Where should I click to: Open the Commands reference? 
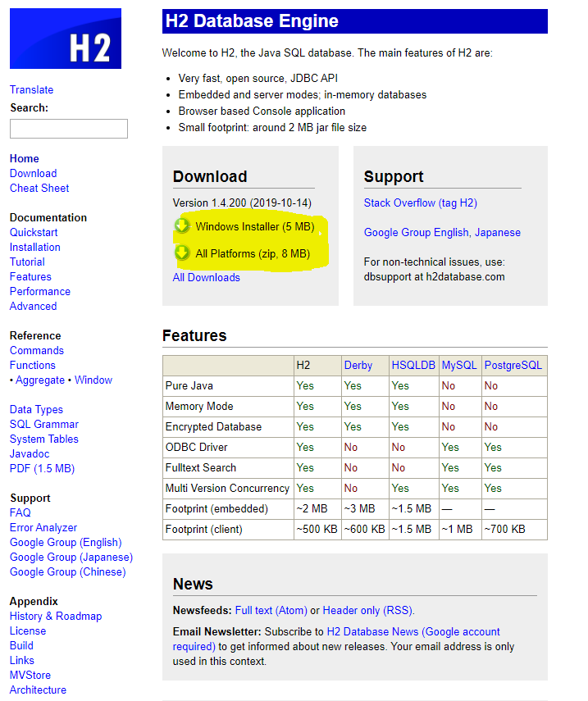click(x=37, y=350)
